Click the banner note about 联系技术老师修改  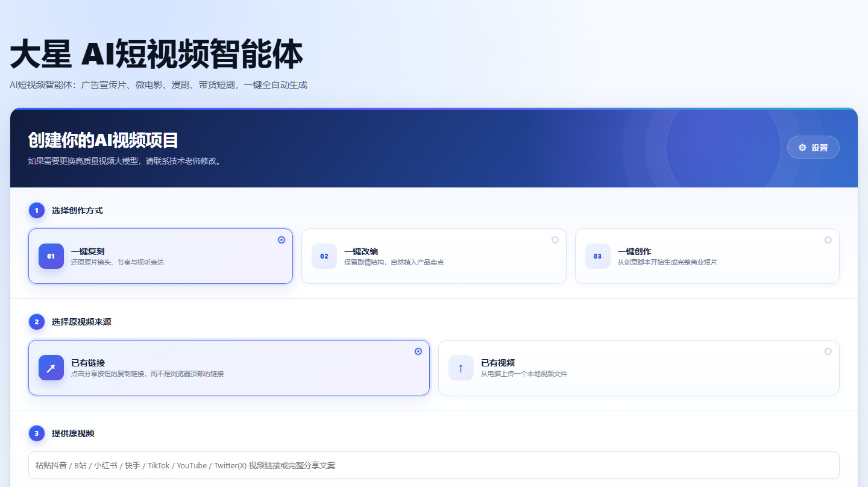click(x=124, y=161)
